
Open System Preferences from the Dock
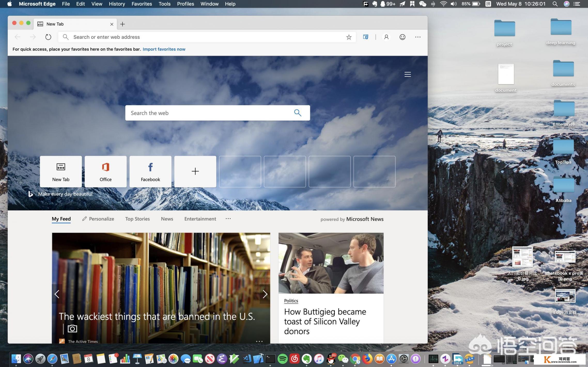tap(404, 359)
